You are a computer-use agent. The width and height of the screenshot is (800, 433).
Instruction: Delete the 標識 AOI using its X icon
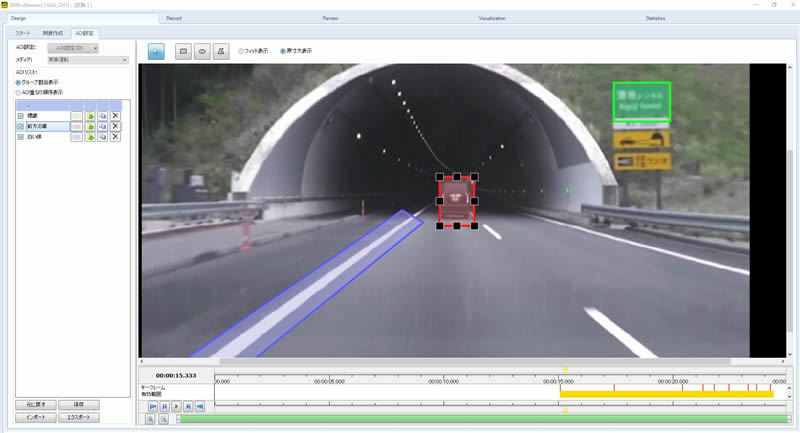115,116
